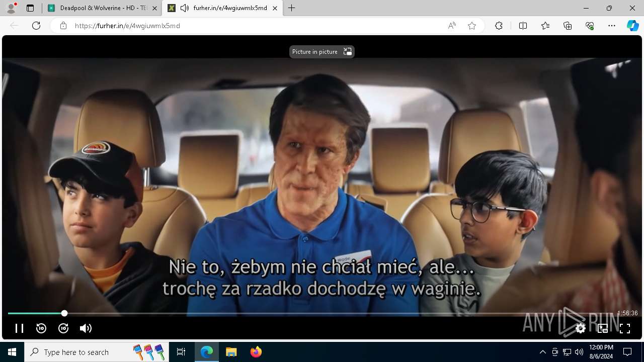The width and height of the screenshot is (644, 362).
Task: Open Task View
Action: pos(181,352)
